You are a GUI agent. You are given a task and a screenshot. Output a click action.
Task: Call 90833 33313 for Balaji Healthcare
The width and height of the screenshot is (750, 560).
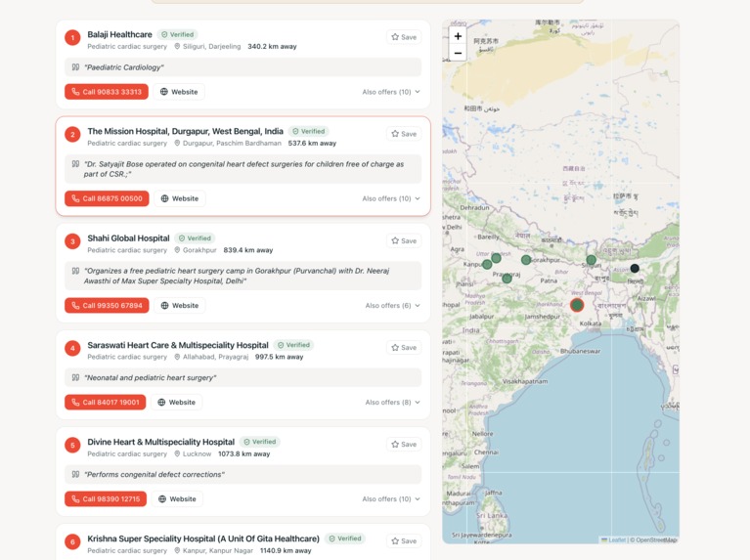(107, 92)
